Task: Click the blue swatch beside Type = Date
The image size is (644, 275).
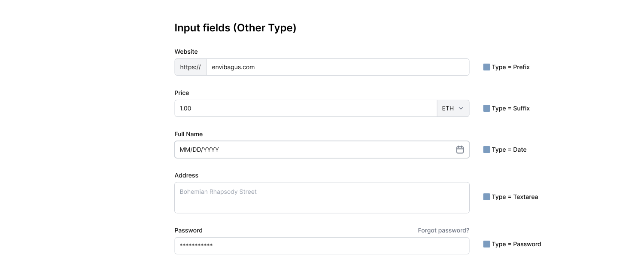Action: [x=486, y=150]
